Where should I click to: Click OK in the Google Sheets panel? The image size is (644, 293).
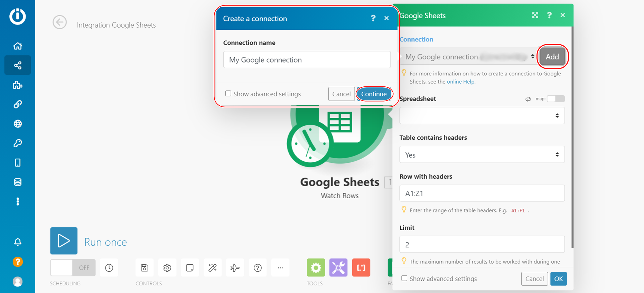click(559, 279)
